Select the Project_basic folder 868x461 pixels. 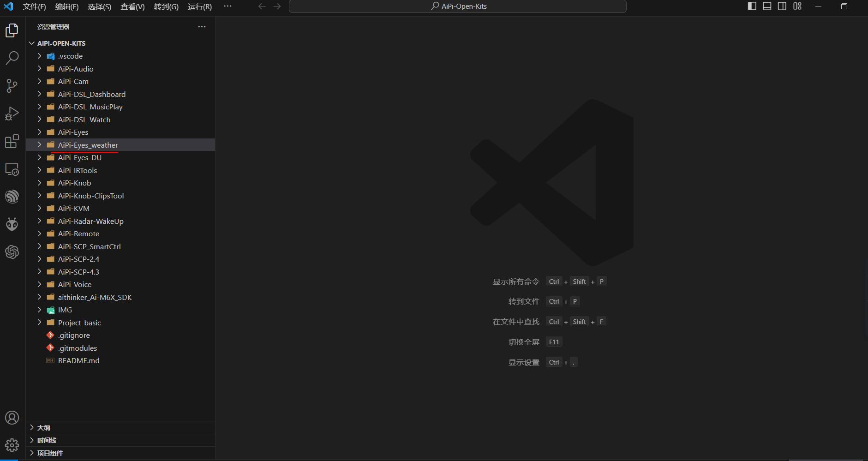120,323
